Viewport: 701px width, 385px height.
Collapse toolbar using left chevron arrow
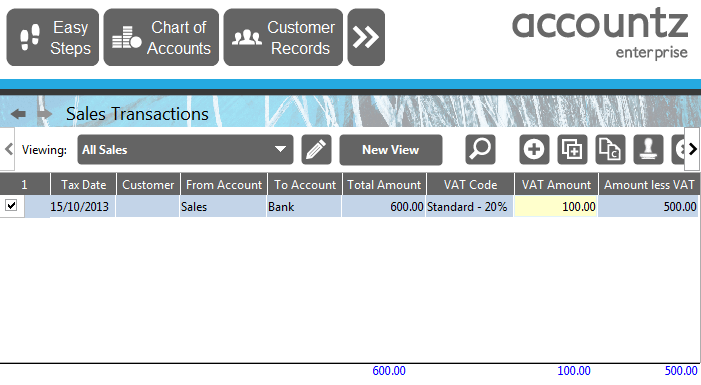pyautogui.click(x=8, y=149)
